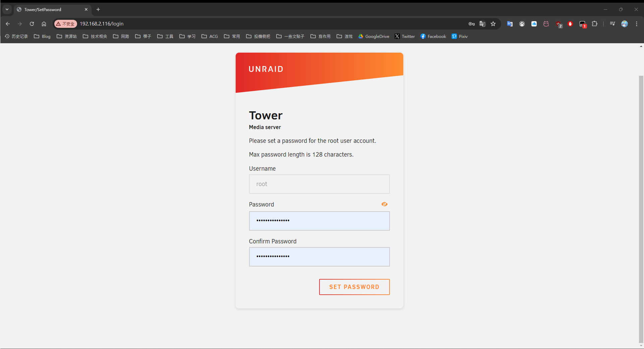Open the uBlock Origin shield extension
644x349 pixels.
[x=559, y=24]
